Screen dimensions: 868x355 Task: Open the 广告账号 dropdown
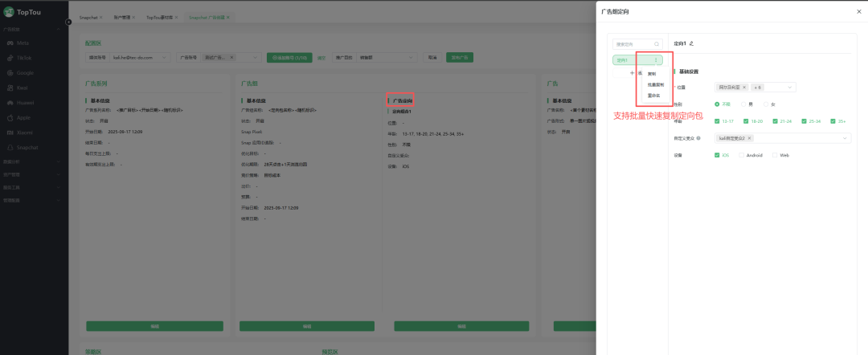click(x=231, y=57)
